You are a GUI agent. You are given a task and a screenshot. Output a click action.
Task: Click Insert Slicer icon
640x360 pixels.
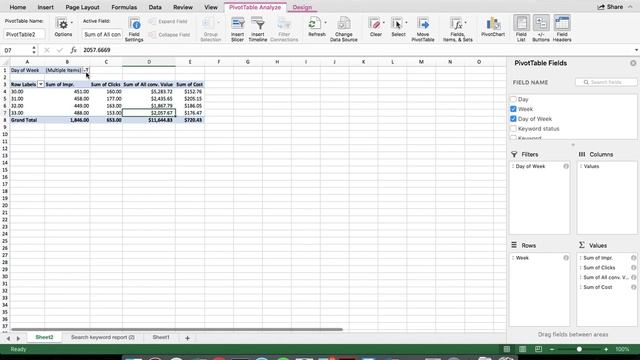coord(238,24)
